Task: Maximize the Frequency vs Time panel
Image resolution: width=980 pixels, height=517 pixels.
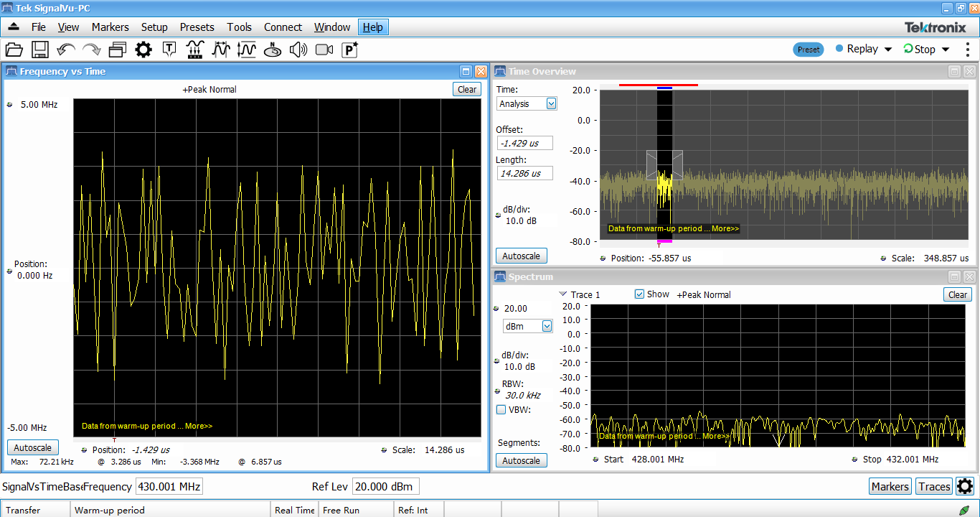Action: [466, 71]
